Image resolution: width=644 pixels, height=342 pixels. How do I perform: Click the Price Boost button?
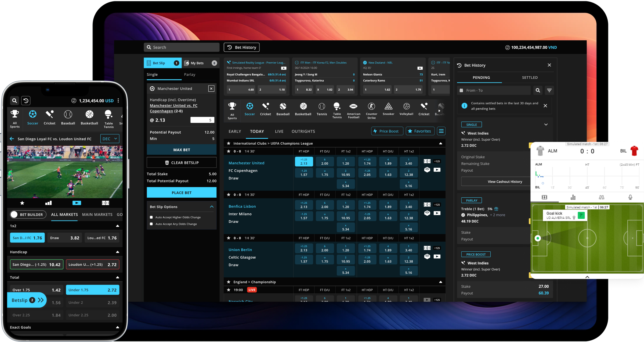[387, 131]
